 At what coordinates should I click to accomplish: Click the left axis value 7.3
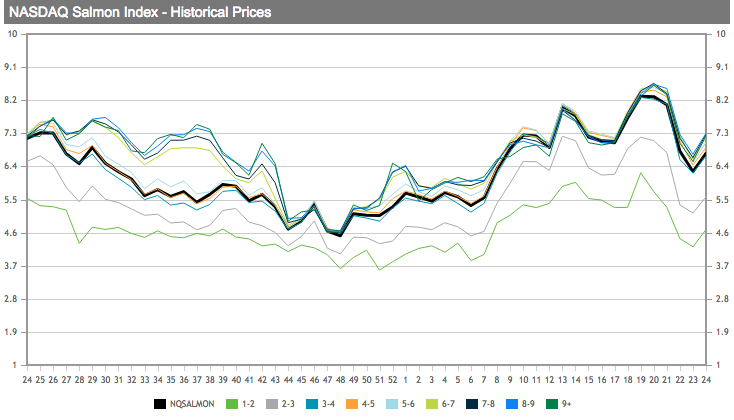[x=10, y=133]
